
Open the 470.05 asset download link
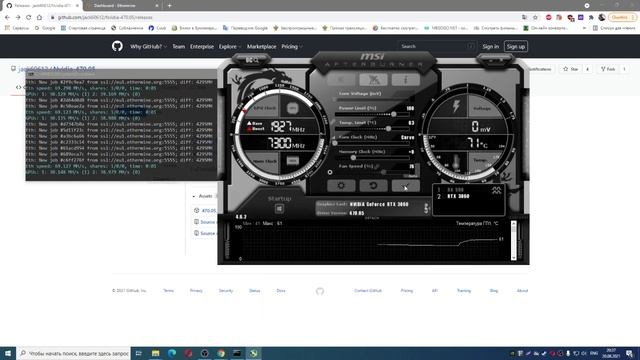tap(209, 211)
